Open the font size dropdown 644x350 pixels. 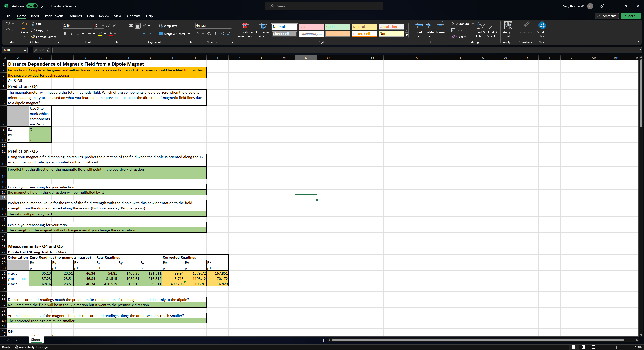point(103,26)
